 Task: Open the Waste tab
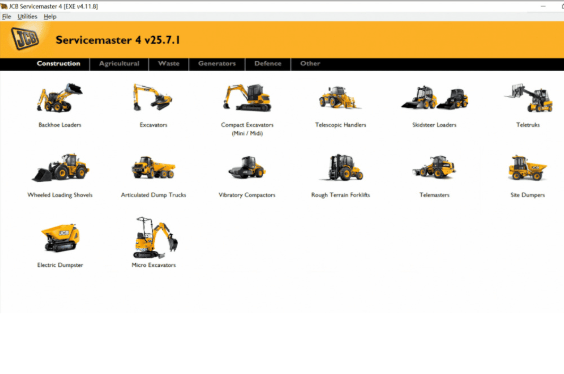(x=169, y=64)
